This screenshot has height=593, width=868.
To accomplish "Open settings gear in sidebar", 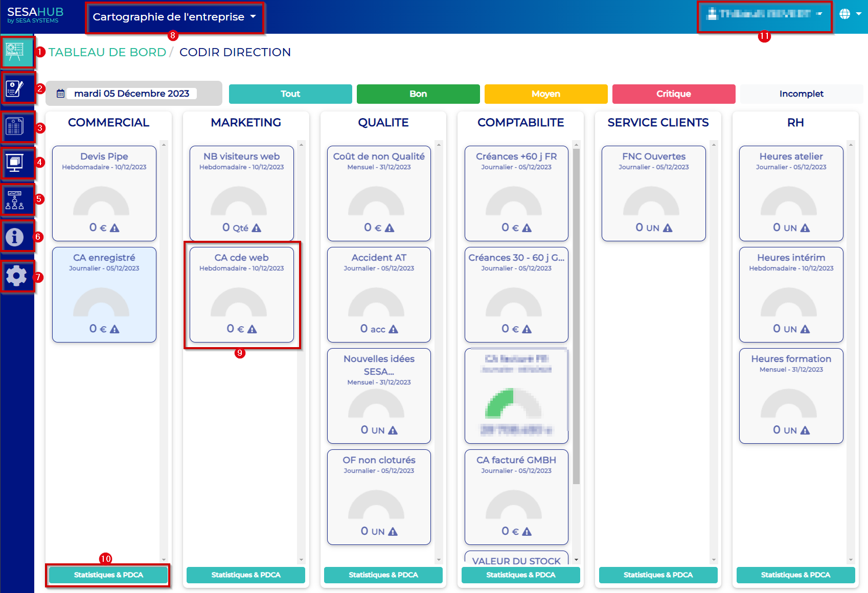I will tap(16, 276).
